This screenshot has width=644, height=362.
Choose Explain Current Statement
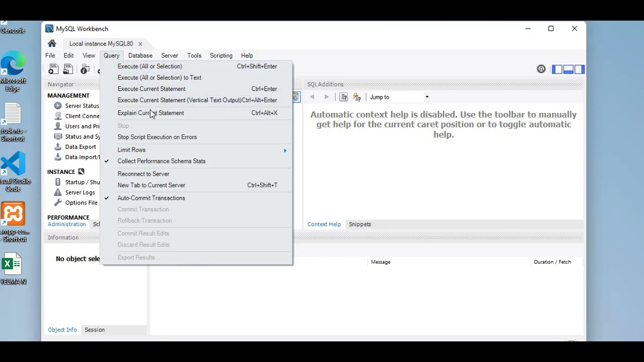point(197,113)
